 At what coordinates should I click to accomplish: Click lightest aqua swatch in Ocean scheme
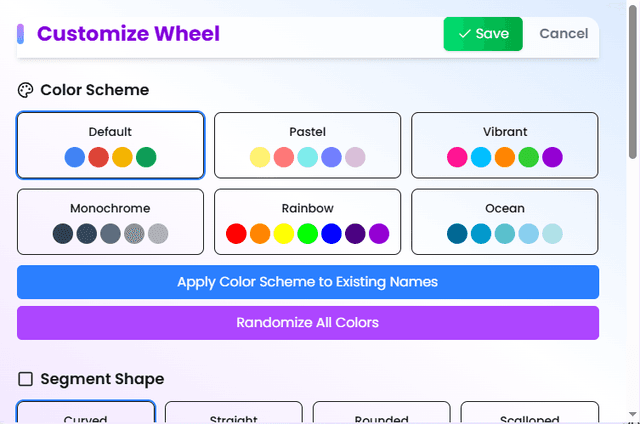552,233
